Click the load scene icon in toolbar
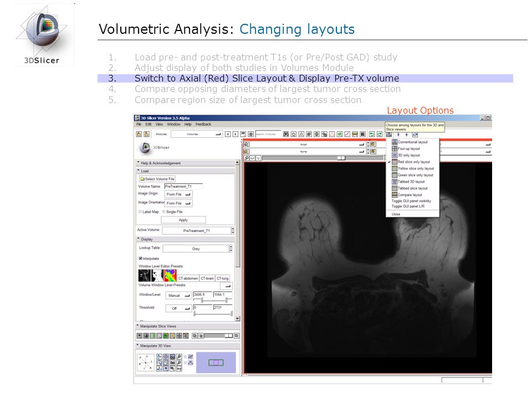The image size is (532, 399). tap(139, 134)
